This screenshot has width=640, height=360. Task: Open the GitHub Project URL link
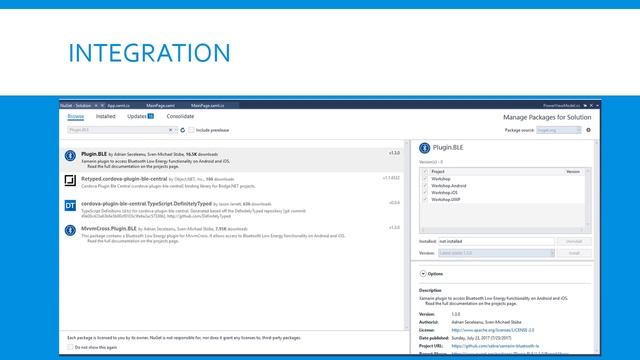[495, 346]
